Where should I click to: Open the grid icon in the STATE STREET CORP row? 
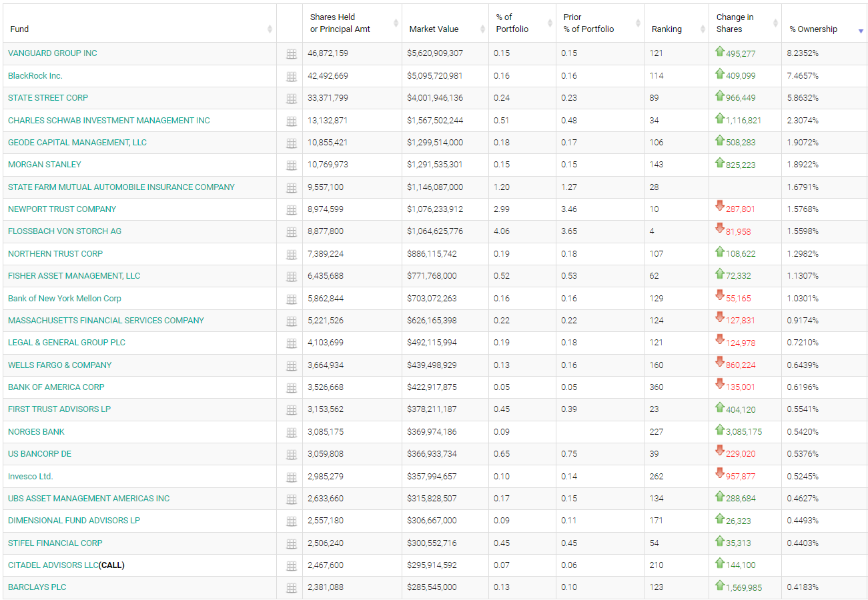[x=292, y=99]
